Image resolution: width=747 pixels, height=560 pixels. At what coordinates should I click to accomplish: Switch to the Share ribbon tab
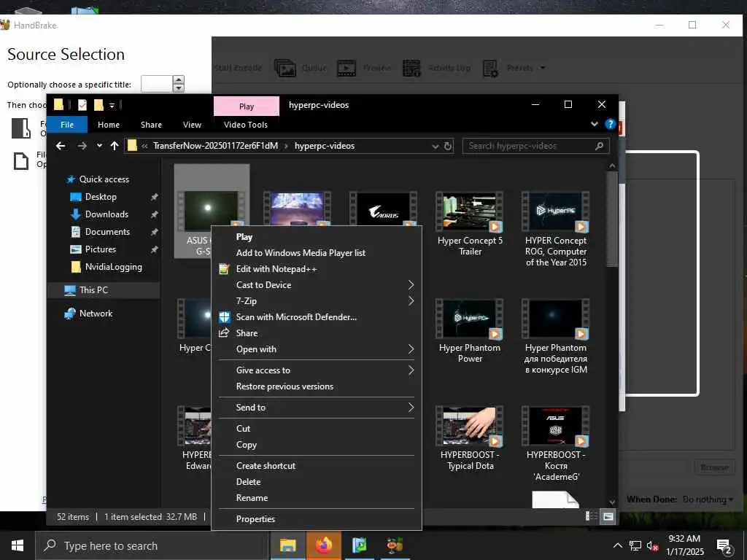[151, 125]
